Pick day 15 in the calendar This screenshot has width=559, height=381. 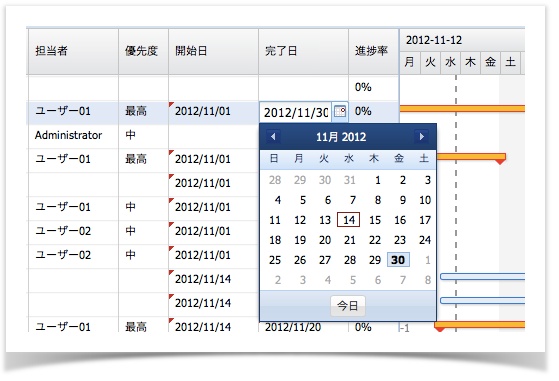pos(375,220)
